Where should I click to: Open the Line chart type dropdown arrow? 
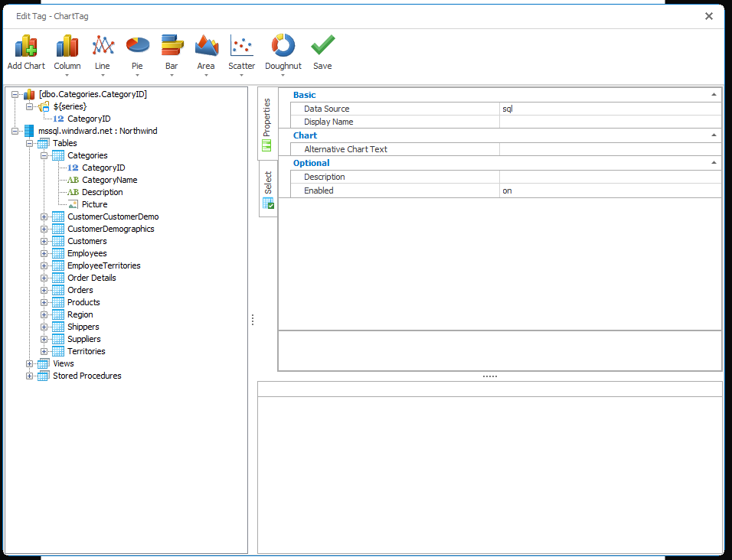pyautogui.click(x=103, y=76)
